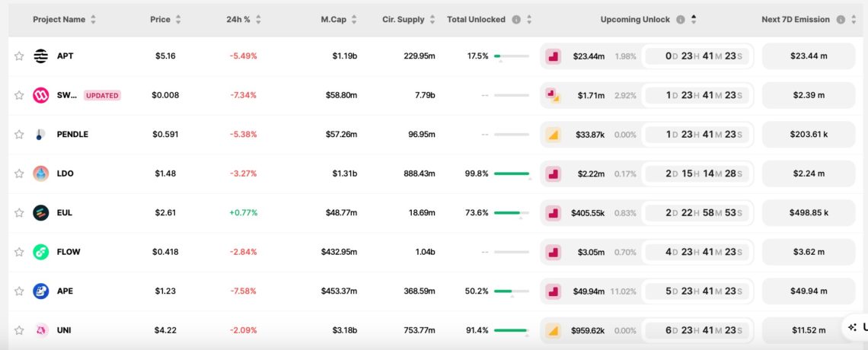Open the UNI project link
868x350 pixels.
(x=64, y=331)
